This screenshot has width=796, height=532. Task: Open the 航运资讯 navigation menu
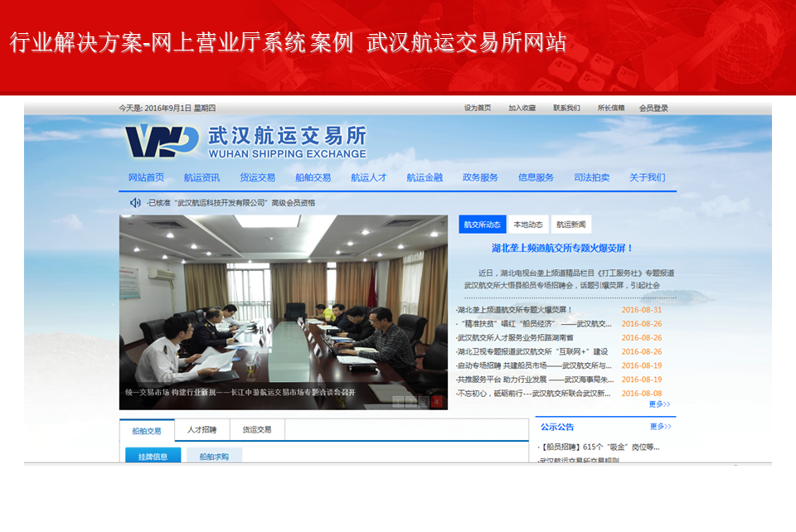pyautogui.click(x=201, y=177)
